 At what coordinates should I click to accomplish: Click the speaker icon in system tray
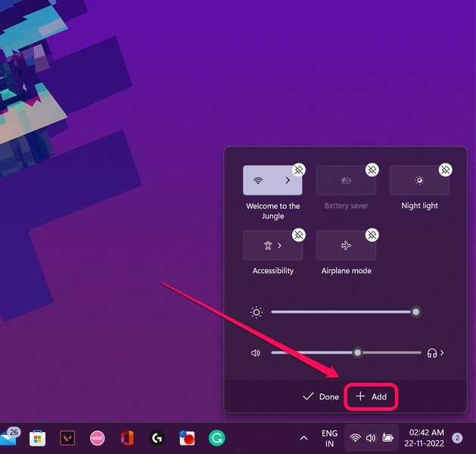click(x=371, y=438)
